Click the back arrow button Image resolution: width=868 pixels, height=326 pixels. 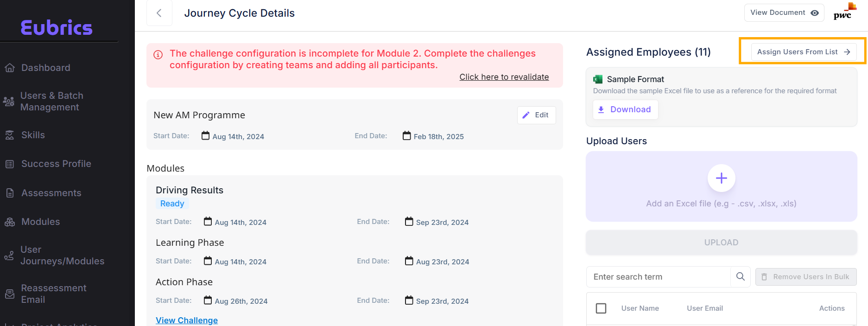coord(159,13)
